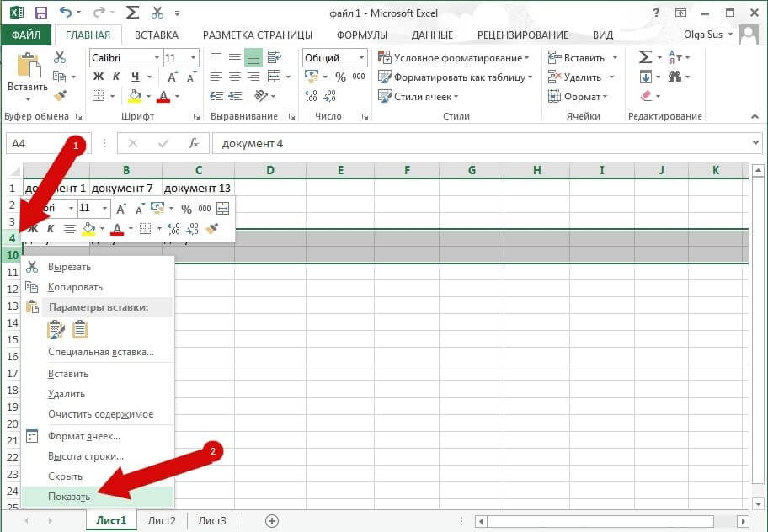Click the ribbon fill color bucket
The image size is (768, 532).
tap(136, 96)
